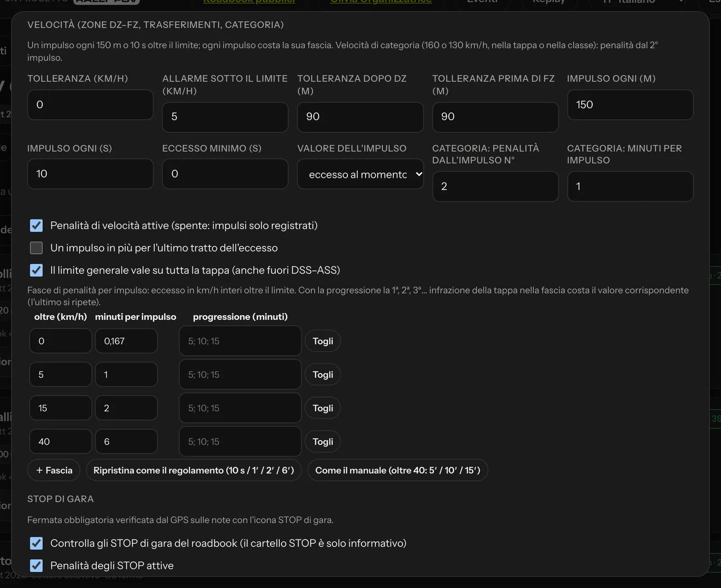Enable 'Un impulso in più' checkbox
Screen dimensions: 721x588
(x=37, y=248)
